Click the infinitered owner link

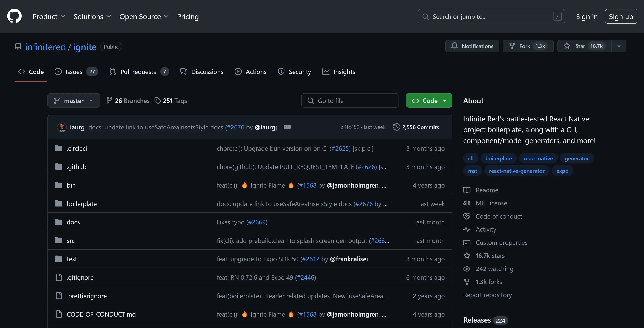pos(46,47)
